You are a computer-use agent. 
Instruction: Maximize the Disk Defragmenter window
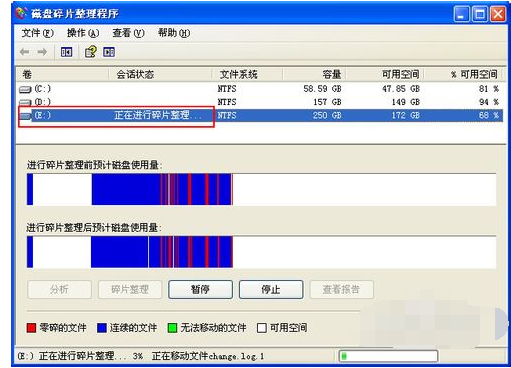click(x=480, y=14)
